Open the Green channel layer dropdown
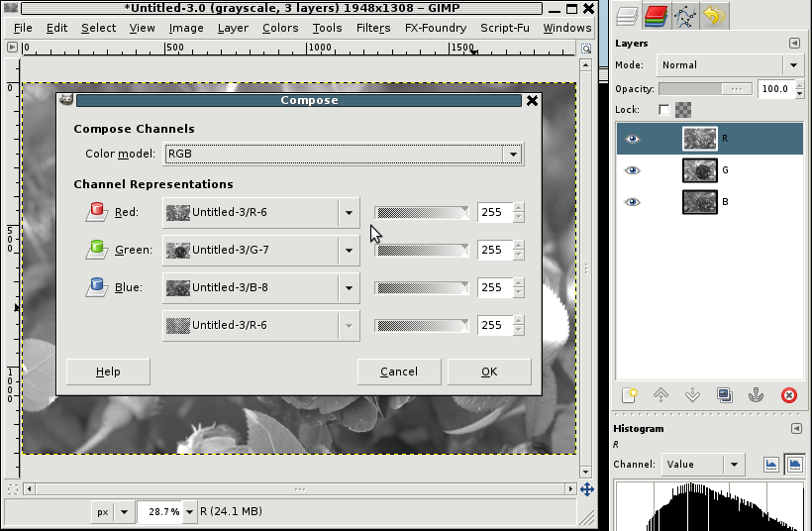 (x=261, y=250)
